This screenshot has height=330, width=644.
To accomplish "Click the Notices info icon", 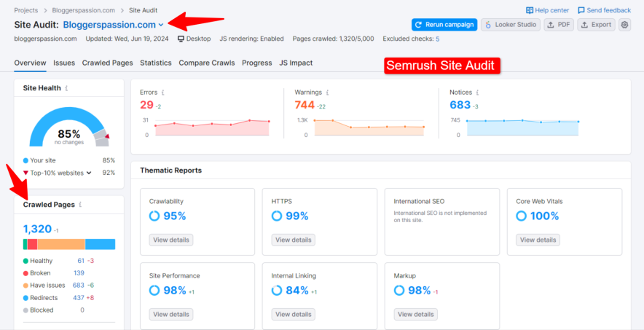I will tap(477, 93).
